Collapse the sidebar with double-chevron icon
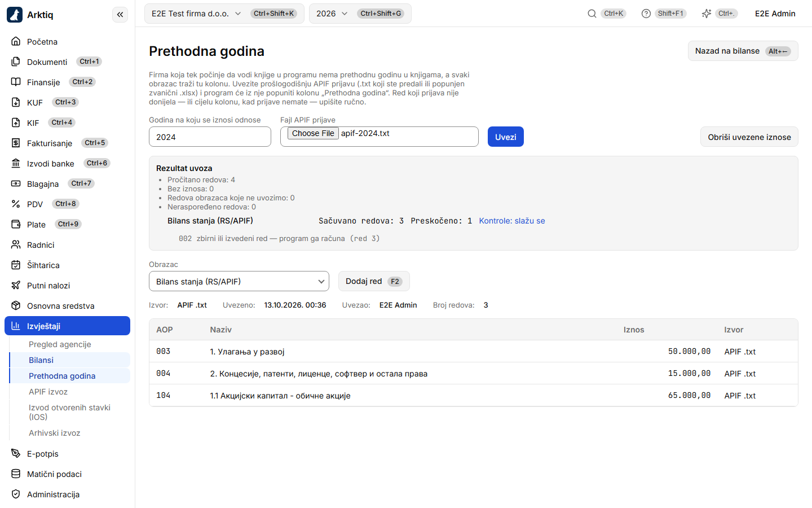Viewport: 812px width, 508px height. point(120,15)
